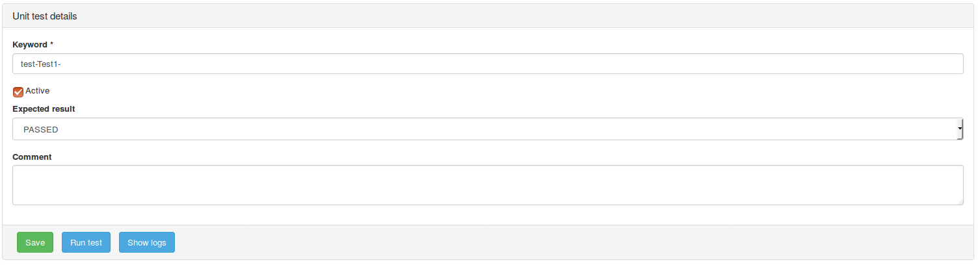Click empty space right of the Active label
Viewport: 980px width, 265px height.
pyautogui.click(x=260, y=91)
